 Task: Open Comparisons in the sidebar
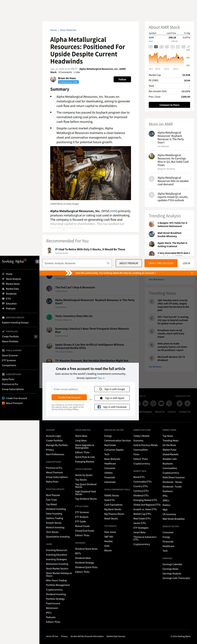(x=9, y=365)
